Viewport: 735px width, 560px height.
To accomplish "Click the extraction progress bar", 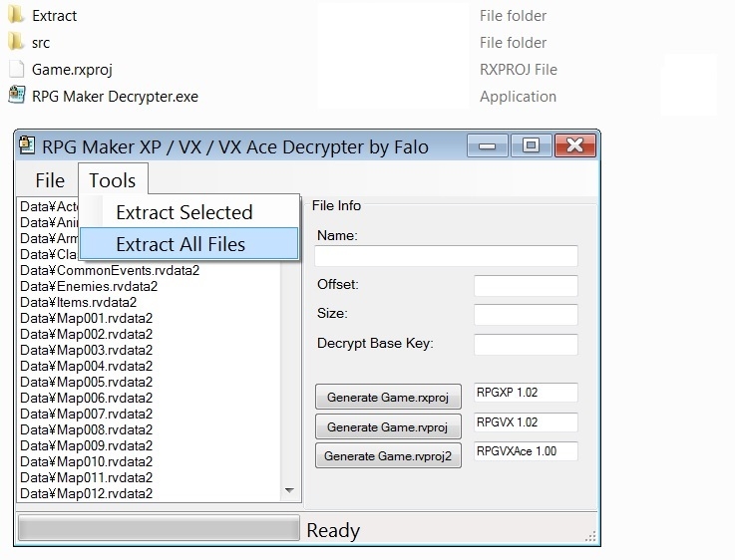I will click(x=159, y=529).
